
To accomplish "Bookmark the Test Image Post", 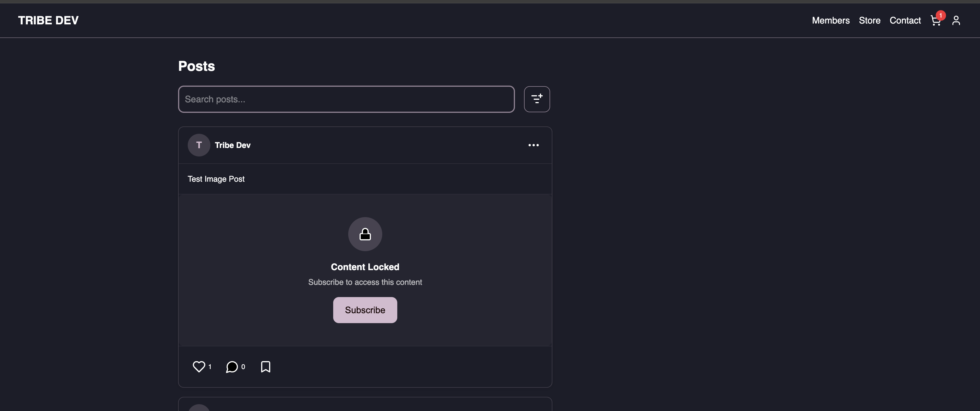I will pyautogui.click(x=265, y=366).
